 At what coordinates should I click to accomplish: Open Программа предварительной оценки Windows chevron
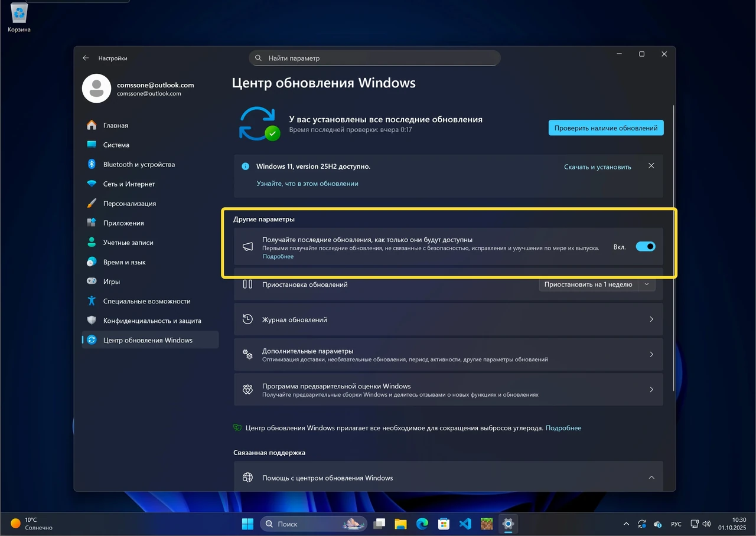[651, 390]
